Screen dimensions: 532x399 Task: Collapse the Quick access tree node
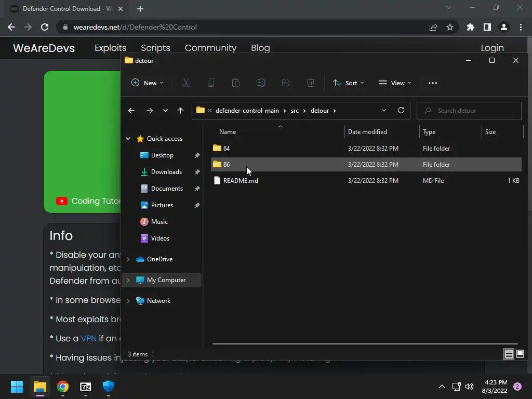tap(128, 138)
